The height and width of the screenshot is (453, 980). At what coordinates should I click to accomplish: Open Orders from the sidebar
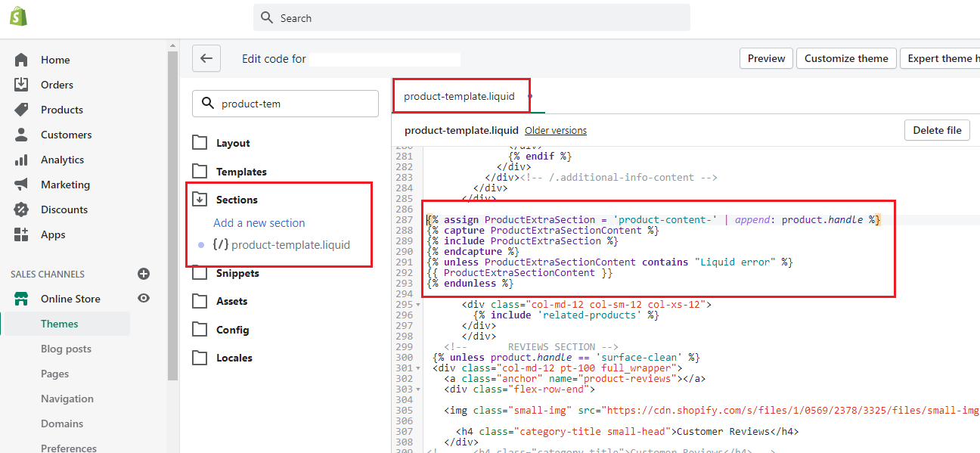(x=57, y=85)
